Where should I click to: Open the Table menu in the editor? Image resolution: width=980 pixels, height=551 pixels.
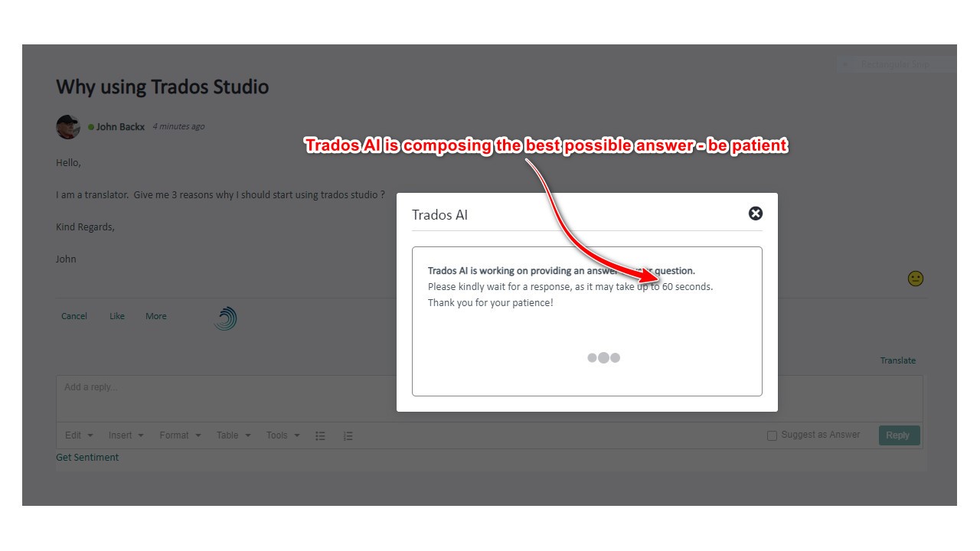(234, 435)
